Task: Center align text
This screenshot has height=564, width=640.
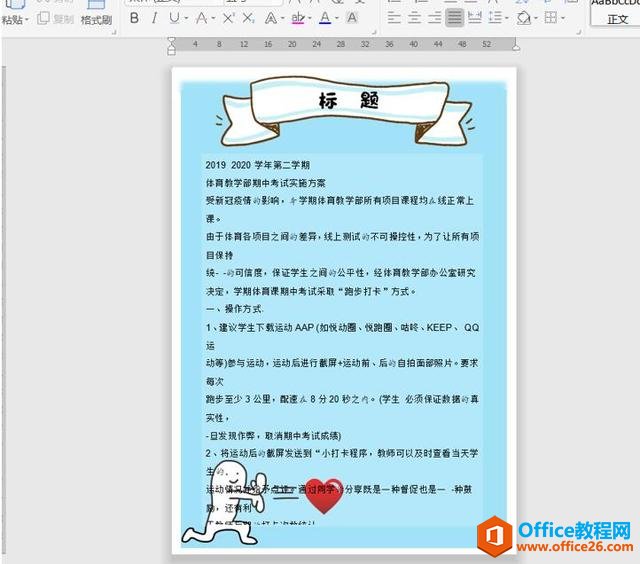Action: tap(414, 18)
